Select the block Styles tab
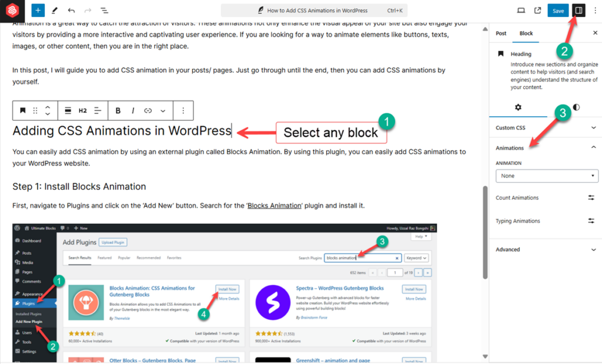This screenshot has width=602, height=364. 576,107
